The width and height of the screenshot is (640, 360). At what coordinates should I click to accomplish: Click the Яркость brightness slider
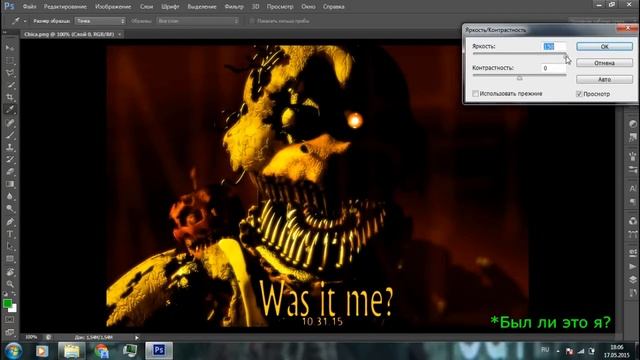(x=519, y=54)
